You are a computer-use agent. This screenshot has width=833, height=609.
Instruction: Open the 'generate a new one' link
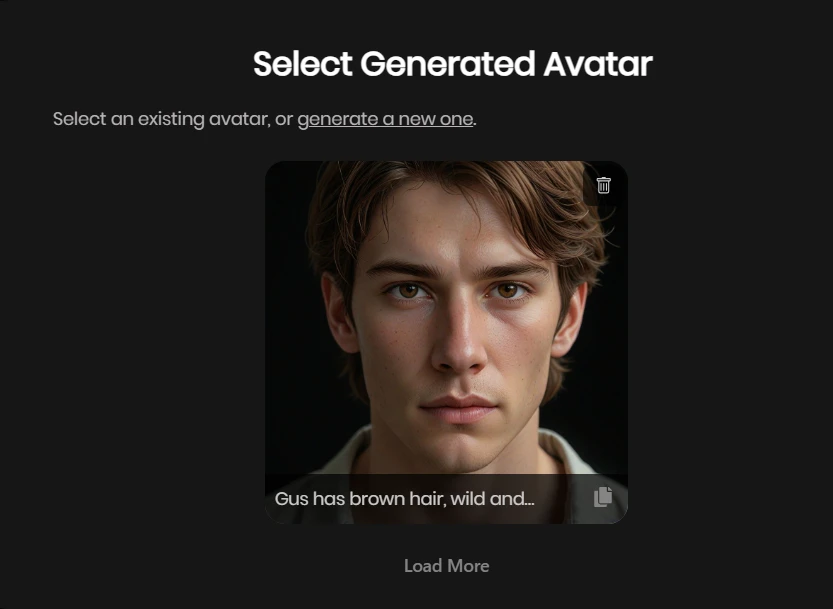385,119
